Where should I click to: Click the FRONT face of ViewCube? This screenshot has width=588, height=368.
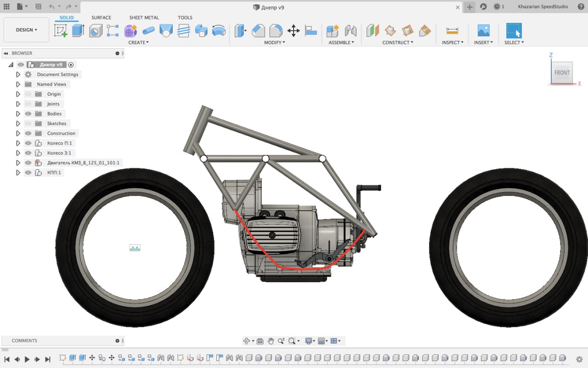click(561, 73)
